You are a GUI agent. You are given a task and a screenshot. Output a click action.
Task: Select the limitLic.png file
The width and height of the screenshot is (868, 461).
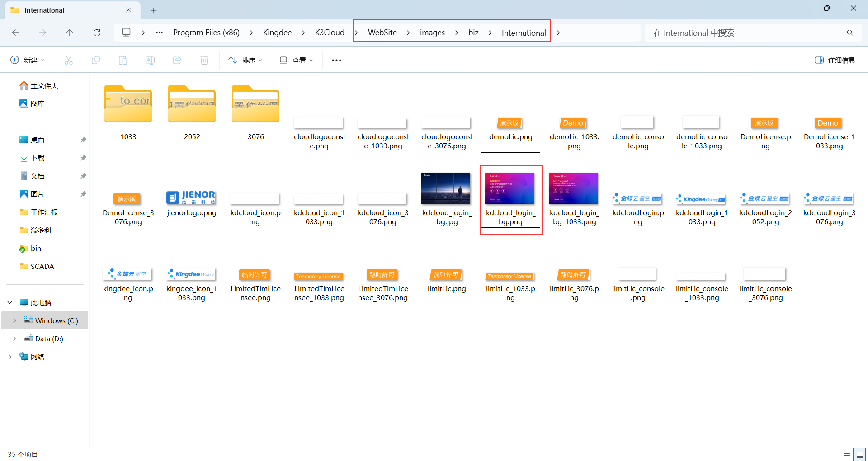(447, 281)
